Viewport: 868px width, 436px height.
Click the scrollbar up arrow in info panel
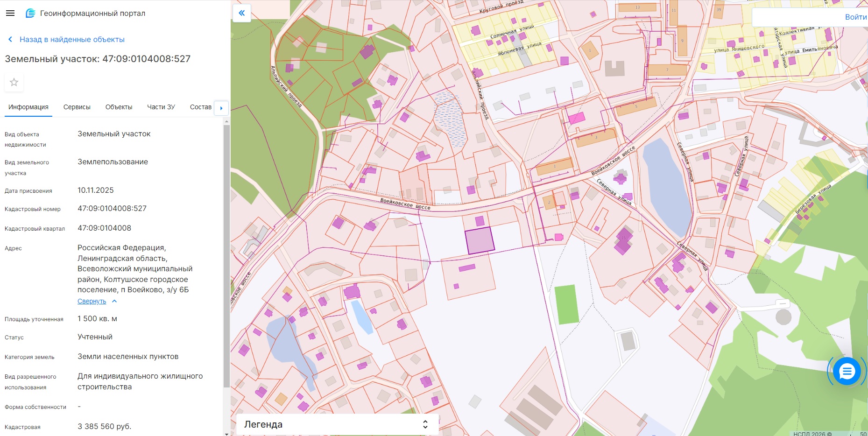tap(226, 121)
